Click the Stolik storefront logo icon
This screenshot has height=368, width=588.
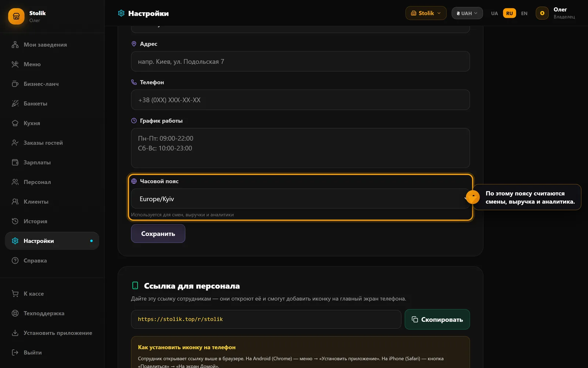[16, 16]
